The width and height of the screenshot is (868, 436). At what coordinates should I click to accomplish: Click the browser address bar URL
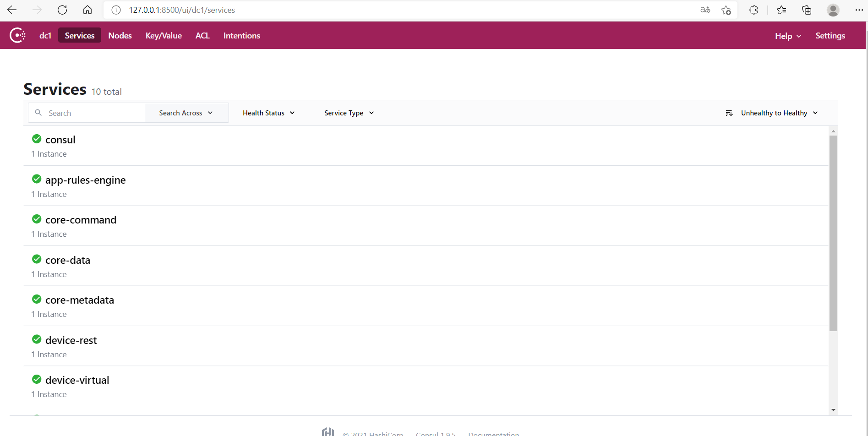pyautogui.click(x=182, y=10)
